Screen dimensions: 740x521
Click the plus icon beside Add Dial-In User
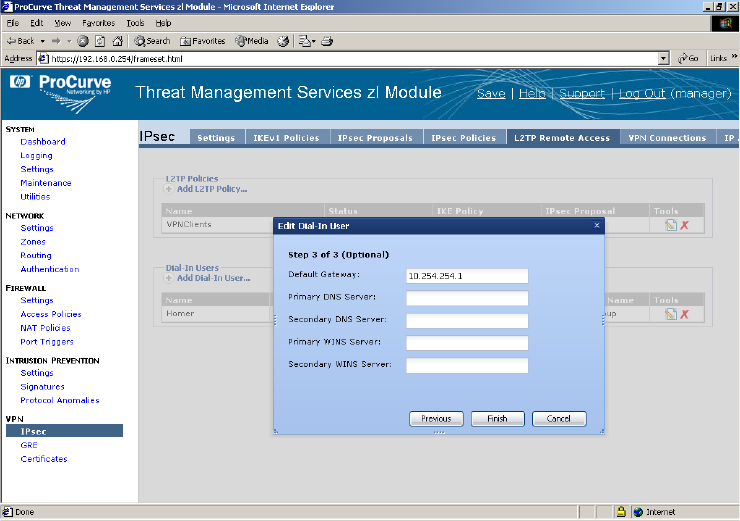pyautogui.click(x=168, y=278)
